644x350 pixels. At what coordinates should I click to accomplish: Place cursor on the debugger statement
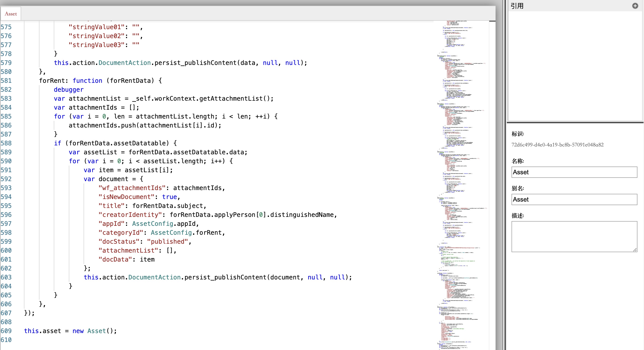click(x=69, y=90)
